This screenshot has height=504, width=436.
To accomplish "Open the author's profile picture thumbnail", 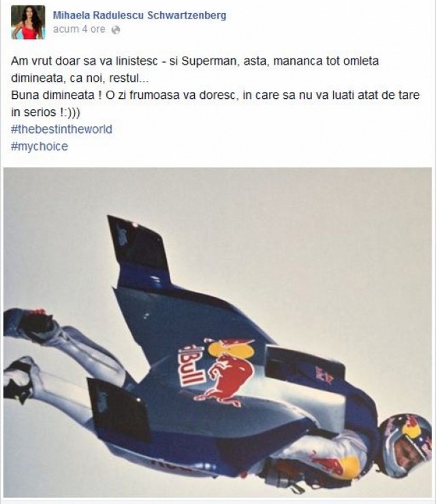I will point(28,23).
